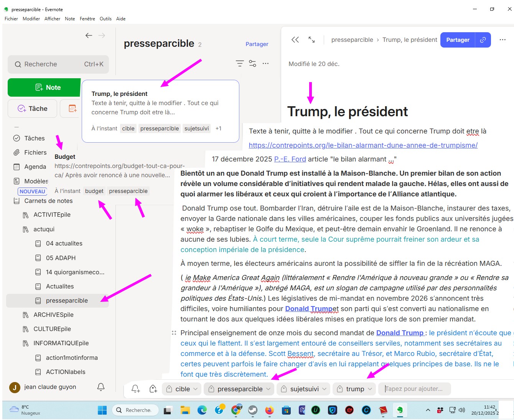The height and width of the screenshot is (420, 514).
Task: Collapse the note panel with double chevron
Action: (295, 40)
